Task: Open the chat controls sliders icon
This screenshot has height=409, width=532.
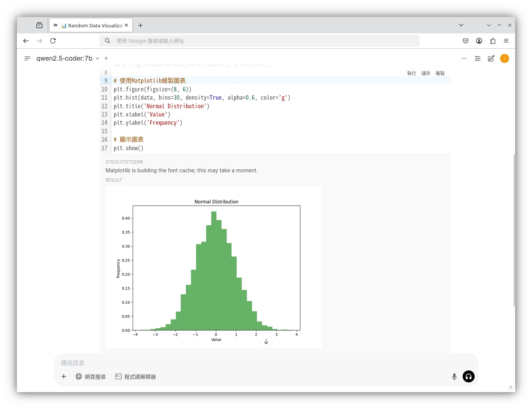Action: tap(478, 58)
